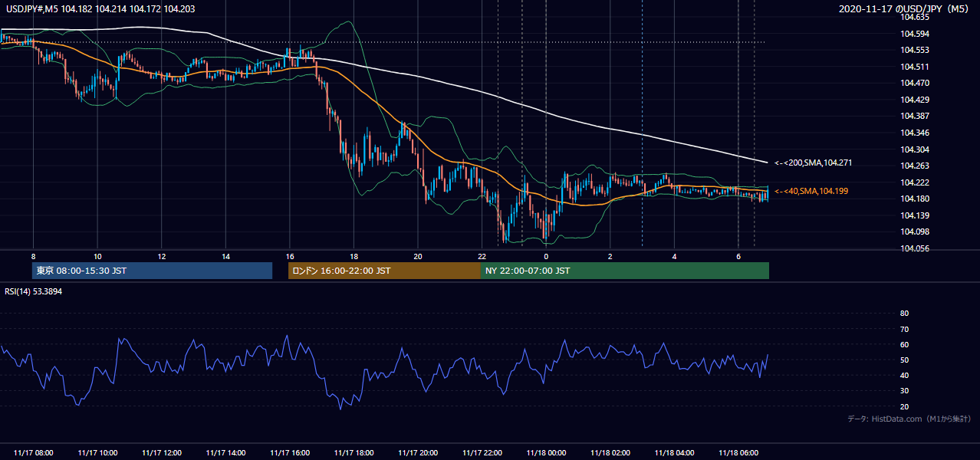Click the 104.304 price axis label

pyautogui.click(x=916, y=149)
